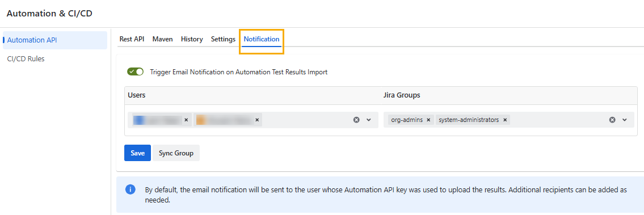Expand the Users dropdown list
644x215 pixels.
(369, 120)
